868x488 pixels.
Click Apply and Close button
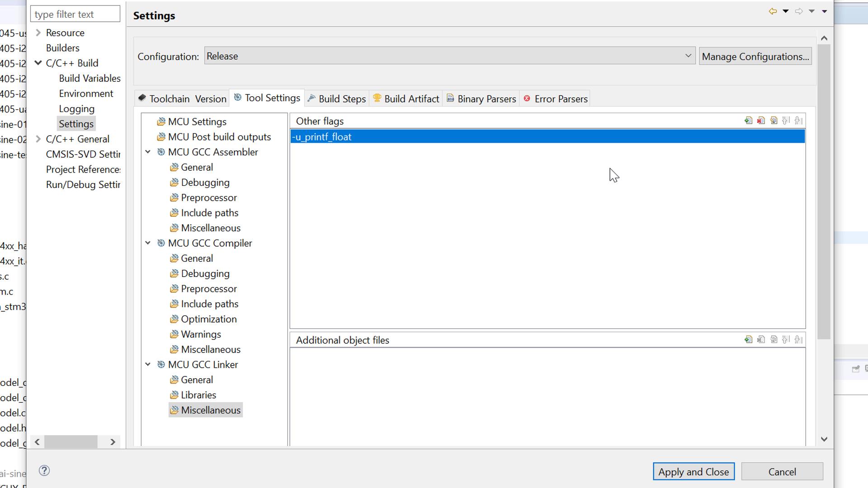[693, 471]
